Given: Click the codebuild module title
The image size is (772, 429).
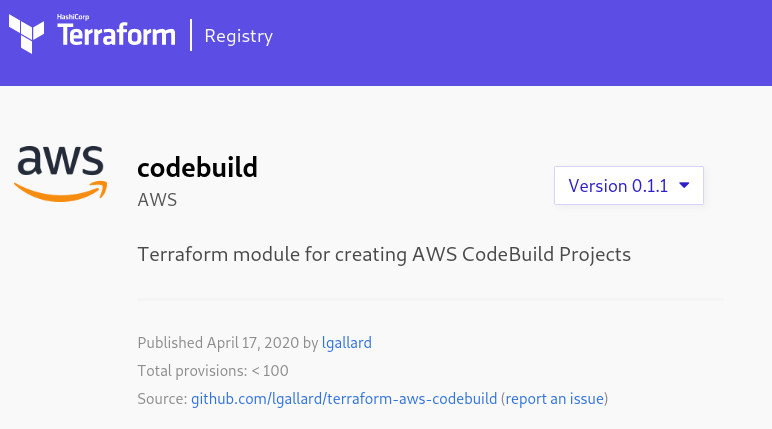Looking at the screenshot, I should [197, 167].
